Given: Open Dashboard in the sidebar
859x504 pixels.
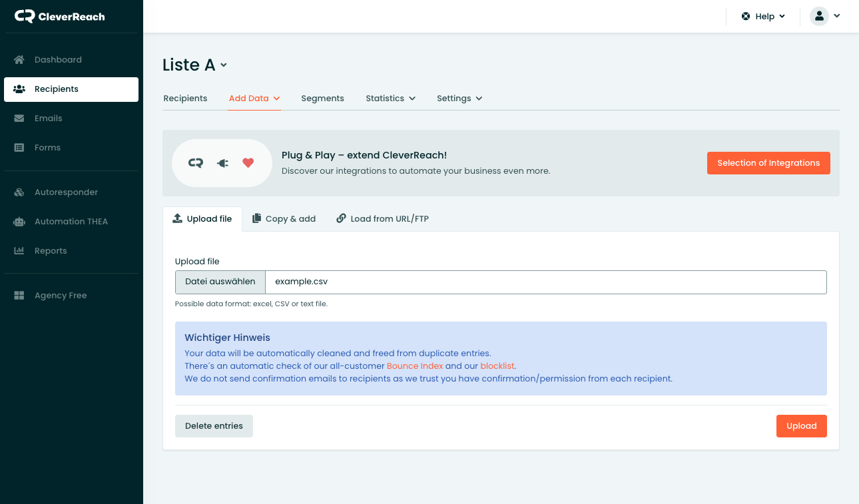Looking at the screenshot, I should (71, 59).
